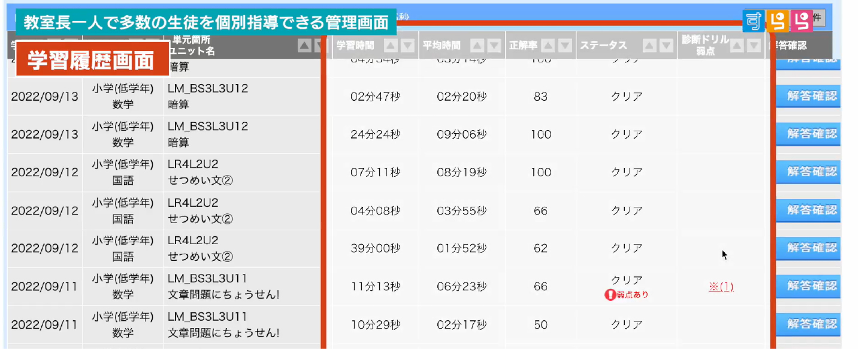Click 解答確認 for the 24分24秒 暗算 row
The height and width of the screenshot is (349, 868).
click(x=811, y=134)
